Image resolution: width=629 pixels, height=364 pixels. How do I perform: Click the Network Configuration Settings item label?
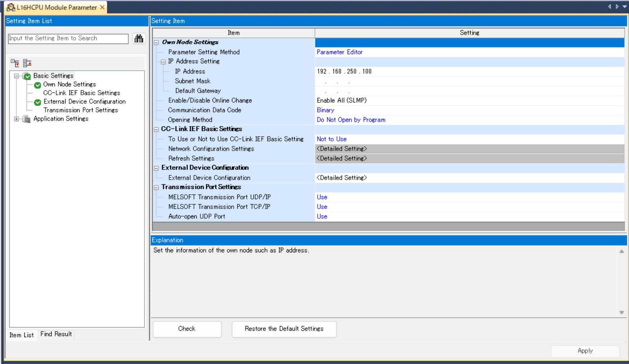pos(211,149)
